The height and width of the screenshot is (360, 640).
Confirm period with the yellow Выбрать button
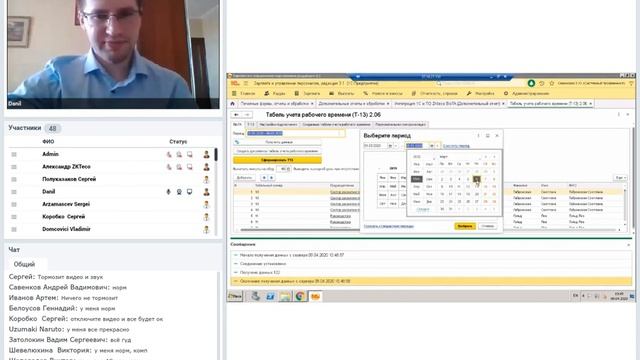click(464, 226)
